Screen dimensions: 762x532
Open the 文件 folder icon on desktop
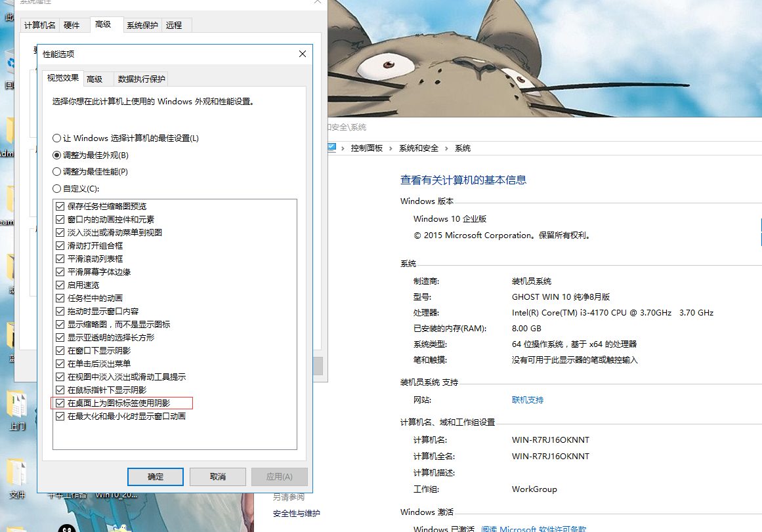(17, 479)
